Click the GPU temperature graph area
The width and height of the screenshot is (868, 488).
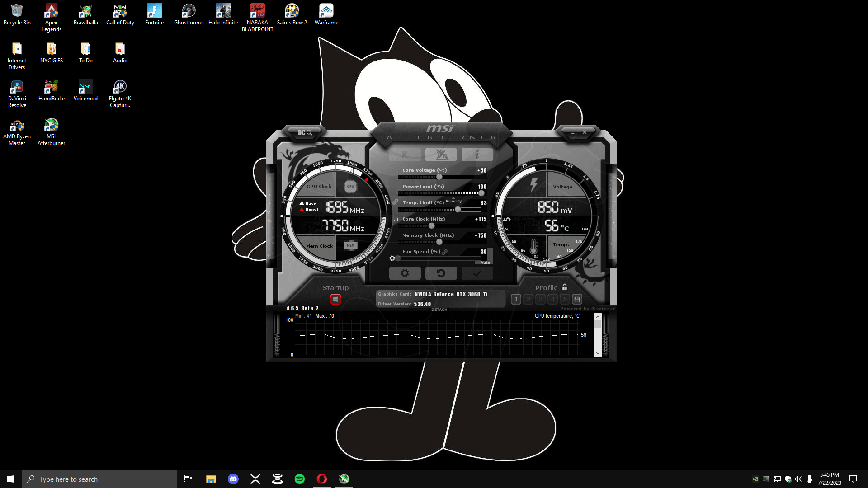pyautogui.click(x=437, y=338)
